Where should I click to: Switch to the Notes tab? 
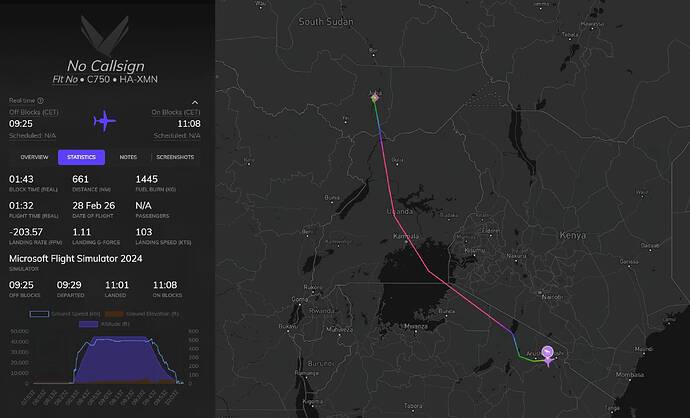click(128, 157)
